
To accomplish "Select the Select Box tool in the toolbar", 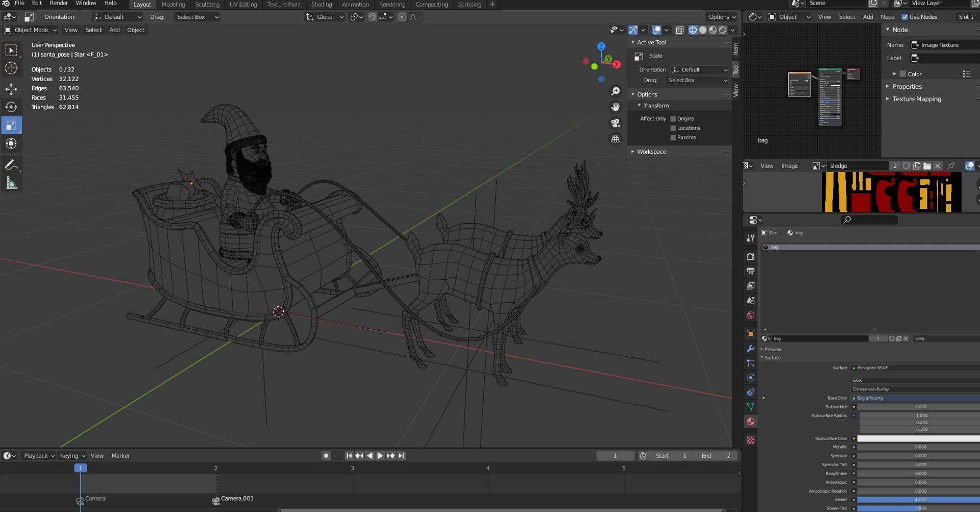I will (11, 50).
